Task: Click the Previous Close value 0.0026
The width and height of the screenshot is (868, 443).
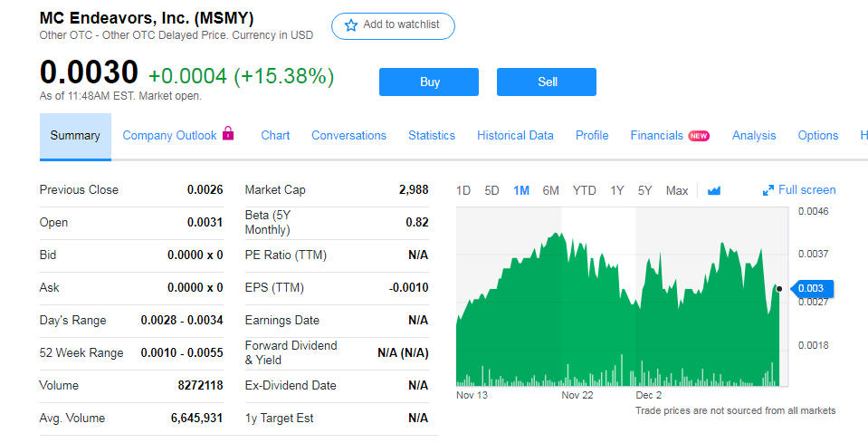Action: [x=205, y=189]
